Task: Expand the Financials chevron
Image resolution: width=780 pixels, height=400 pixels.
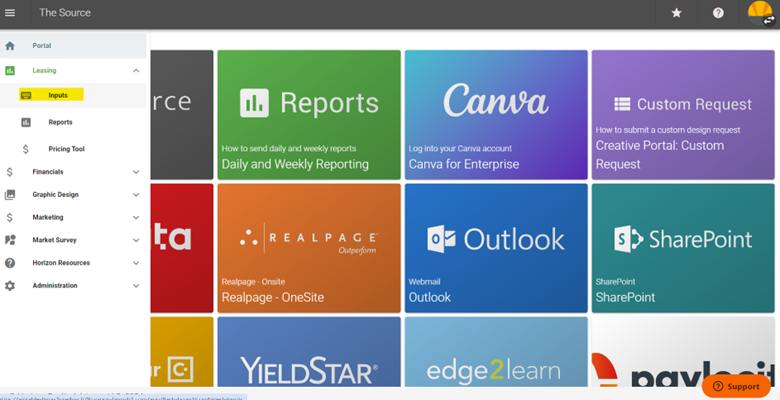Action: 136,172
